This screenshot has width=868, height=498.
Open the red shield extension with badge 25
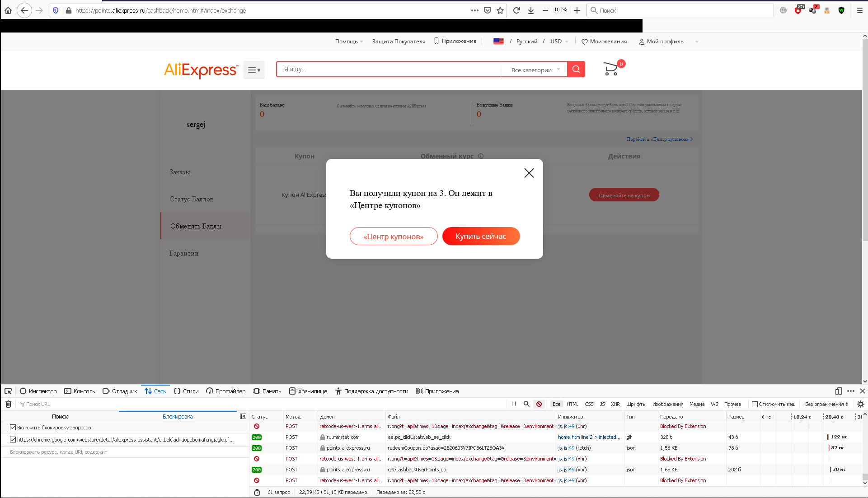[798, 10]
